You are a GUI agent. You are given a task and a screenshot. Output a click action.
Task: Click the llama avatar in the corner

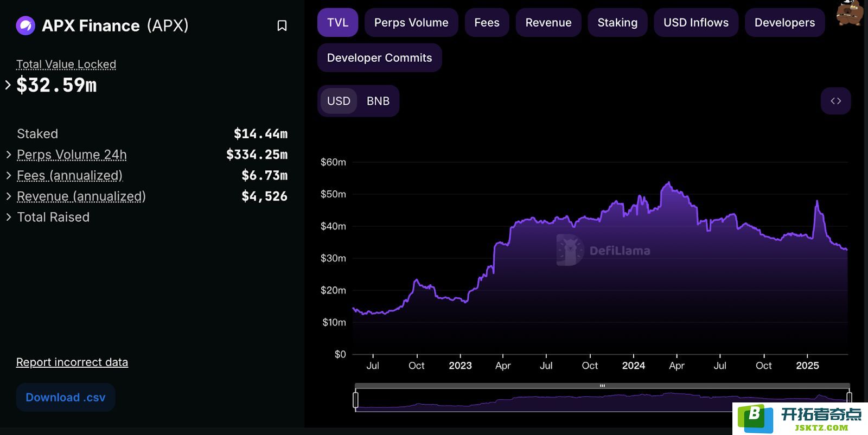(x=849, y=13)
